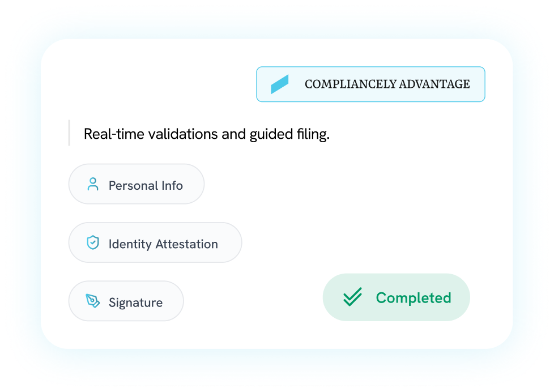Click the word 'COMPLIANCELY' in the badge
Image resolution: width=554 pixels, height=392 pixels.
click(350, 84)
